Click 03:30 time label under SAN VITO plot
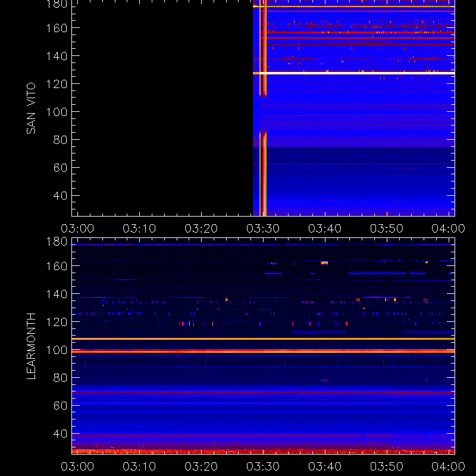The height and width of the screenshot is (476, 476). pos(263,228)
